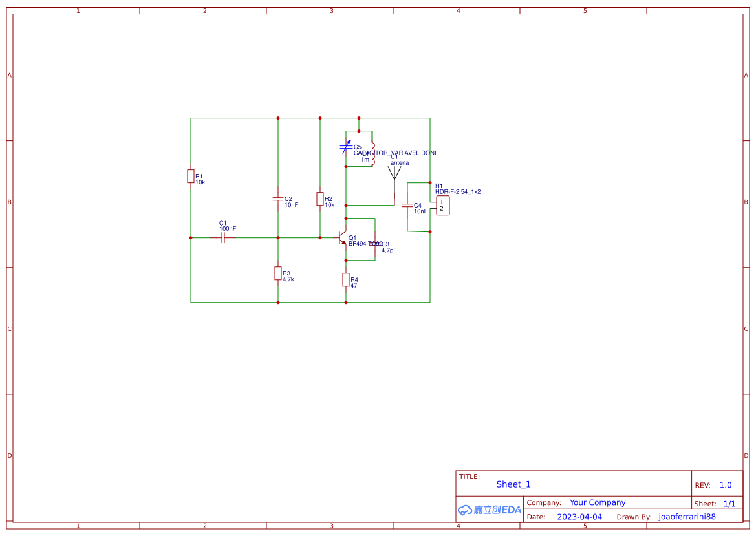Image resolution: width=756 pixels, height=536 pixels.
Task: Click the H1 header connector symbol
Action: tap(442, 206)
